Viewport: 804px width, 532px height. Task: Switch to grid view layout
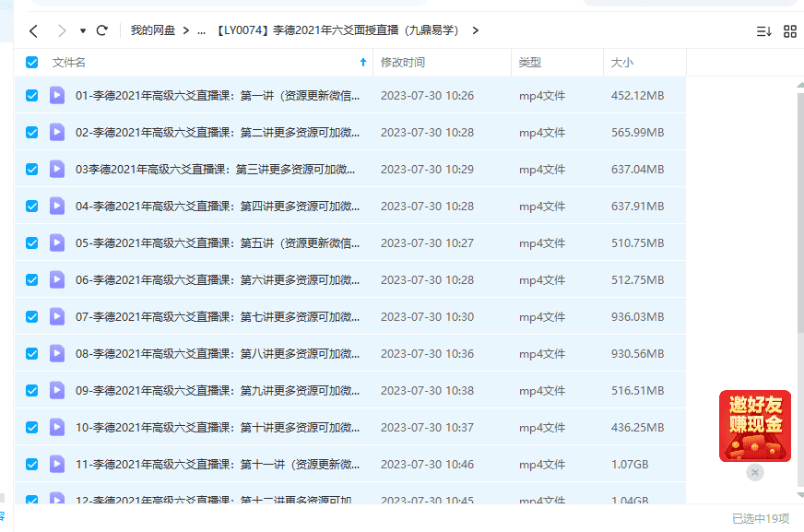point(790,31)
